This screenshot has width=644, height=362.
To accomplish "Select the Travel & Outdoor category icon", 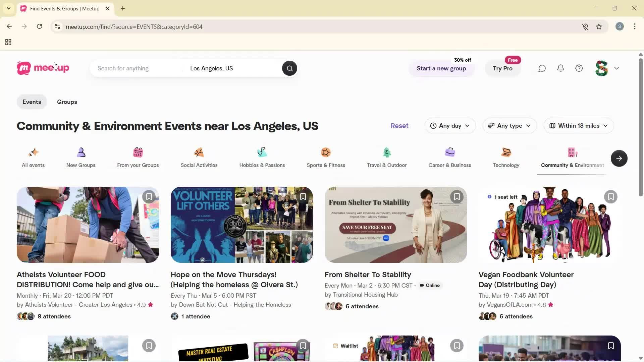I will [387, 153].
